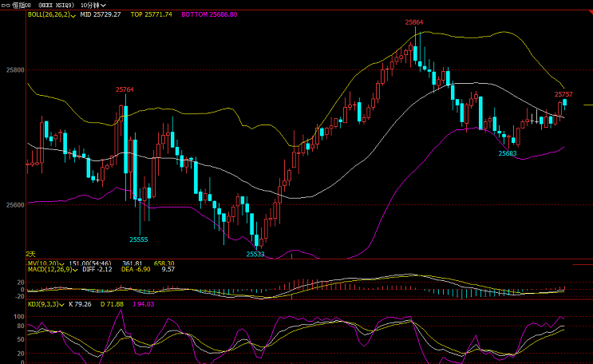Click the 25533 lowest price label

[255, 255]
